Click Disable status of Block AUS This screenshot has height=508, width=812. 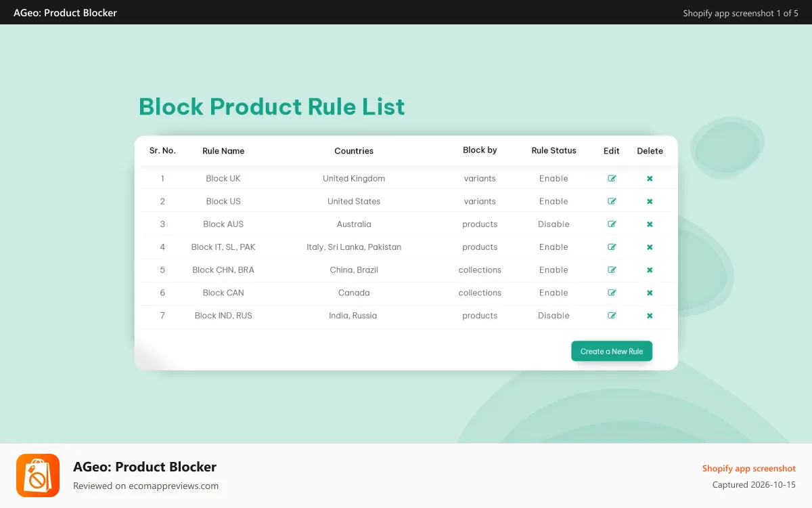(554, 224)
